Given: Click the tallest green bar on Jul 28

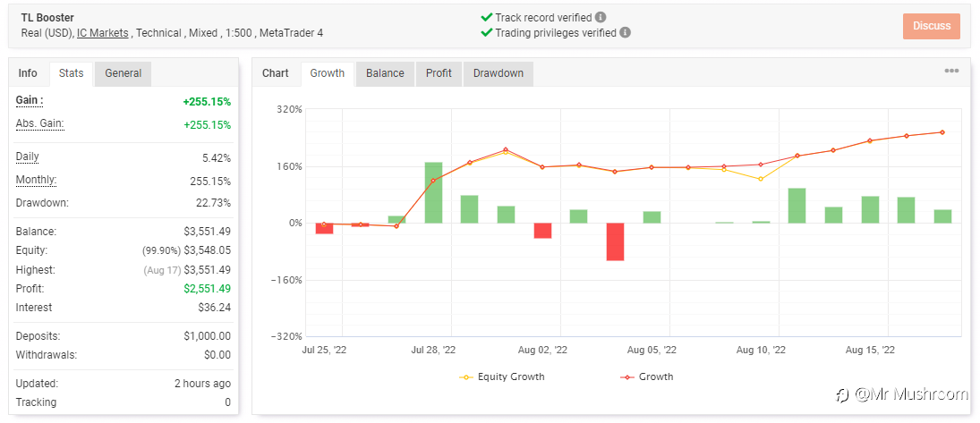Looking at the screenshot, I should tap(433, 192).
